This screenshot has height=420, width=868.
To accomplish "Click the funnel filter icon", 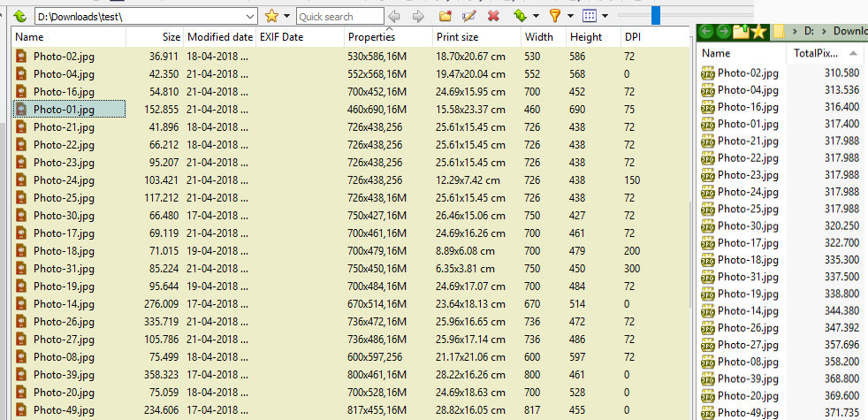I will click(555, 16).
